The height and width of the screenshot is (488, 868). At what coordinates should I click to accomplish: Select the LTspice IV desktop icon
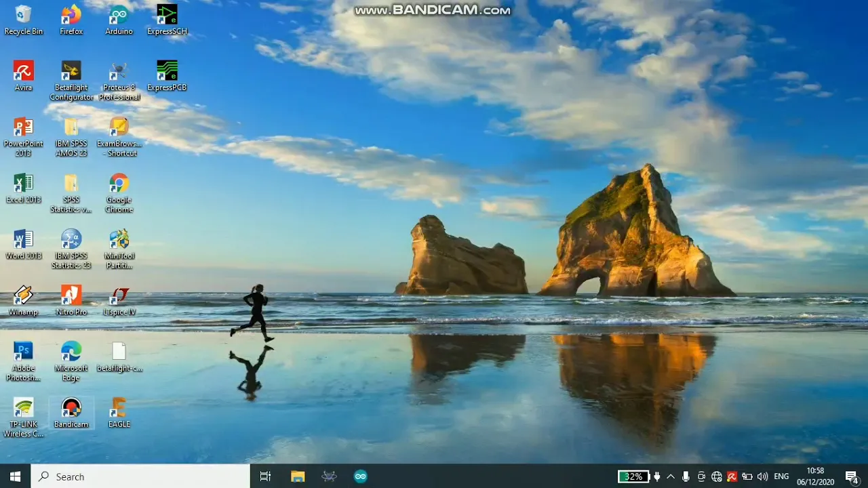pos(119,301)
